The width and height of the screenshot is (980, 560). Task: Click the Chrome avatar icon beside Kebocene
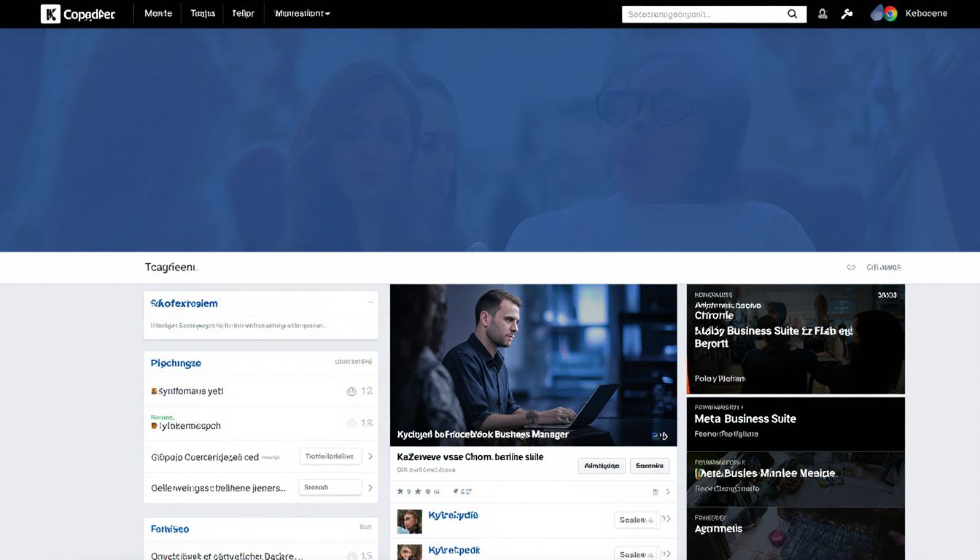point(884,14)
